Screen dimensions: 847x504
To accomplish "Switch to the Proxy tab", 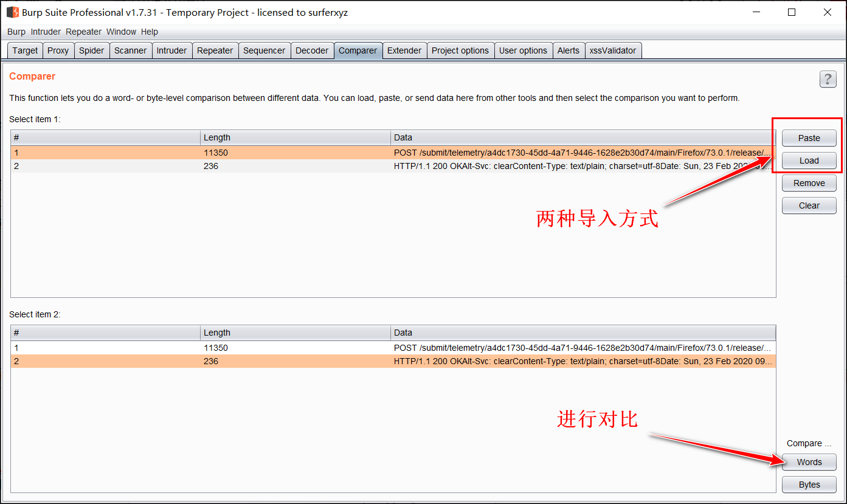I will click(58, 50).
